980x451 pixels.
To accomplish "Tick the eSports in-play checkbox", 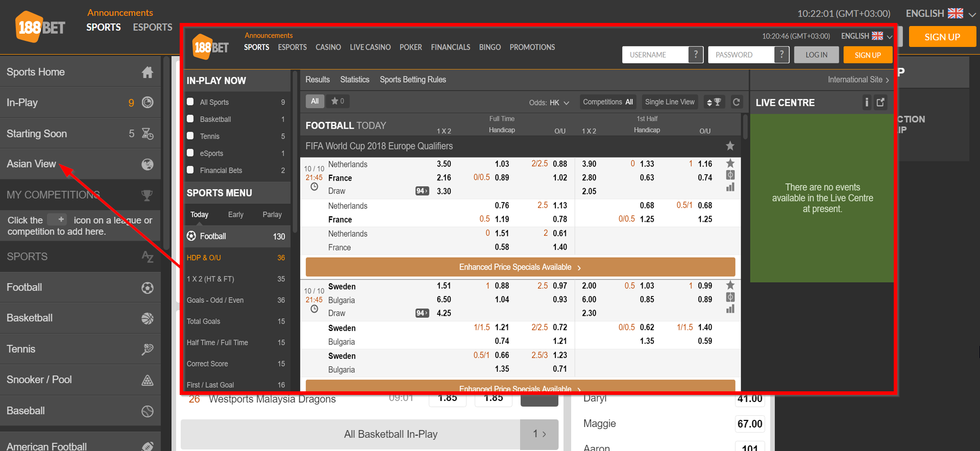I will point(190,153).
